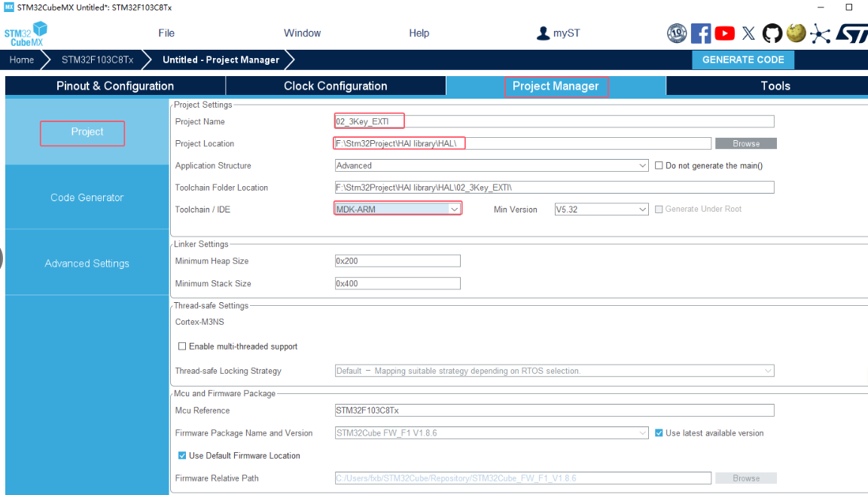
Task: Open the YouTube icon link
Action: tap(725, 33)
